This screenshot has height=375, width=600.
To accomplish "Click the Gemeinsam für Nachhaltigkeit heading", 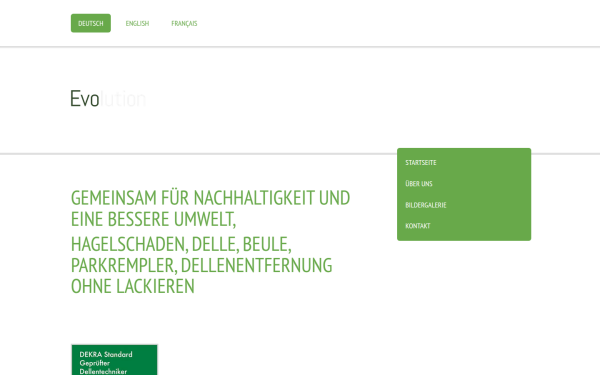I will 210,209.
